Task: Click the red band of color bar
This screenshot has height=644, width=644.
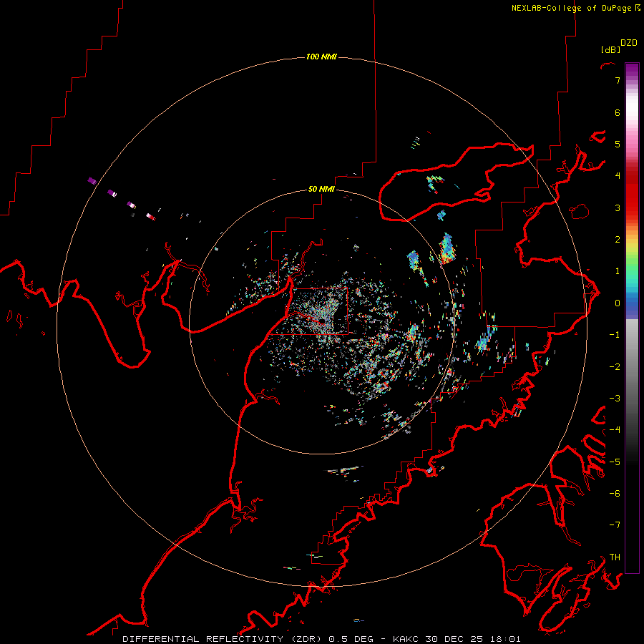Action: point(632,197)
